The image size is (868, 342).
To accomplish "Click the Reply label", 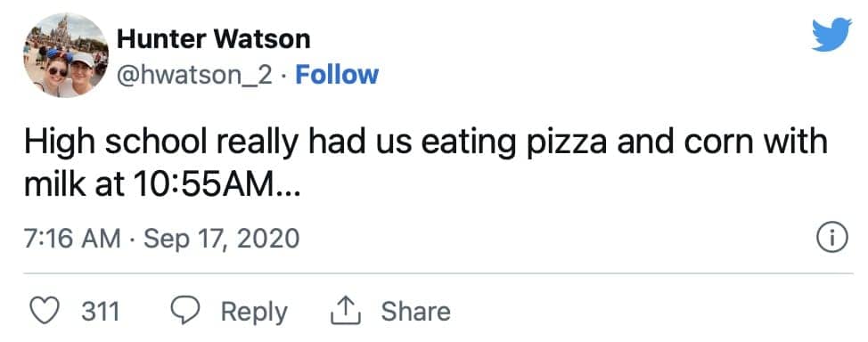I will click(x=254, y=312).
